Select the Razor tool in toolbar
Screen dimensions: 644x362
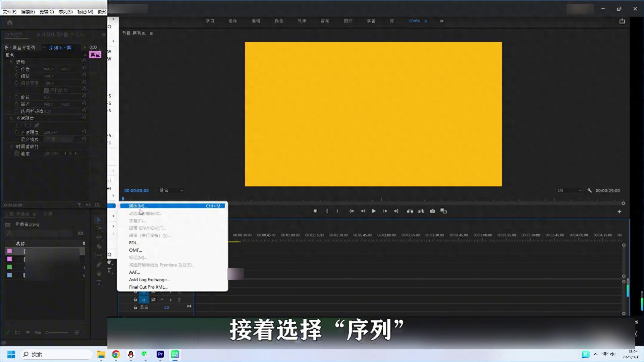click(x=99, y=246)
